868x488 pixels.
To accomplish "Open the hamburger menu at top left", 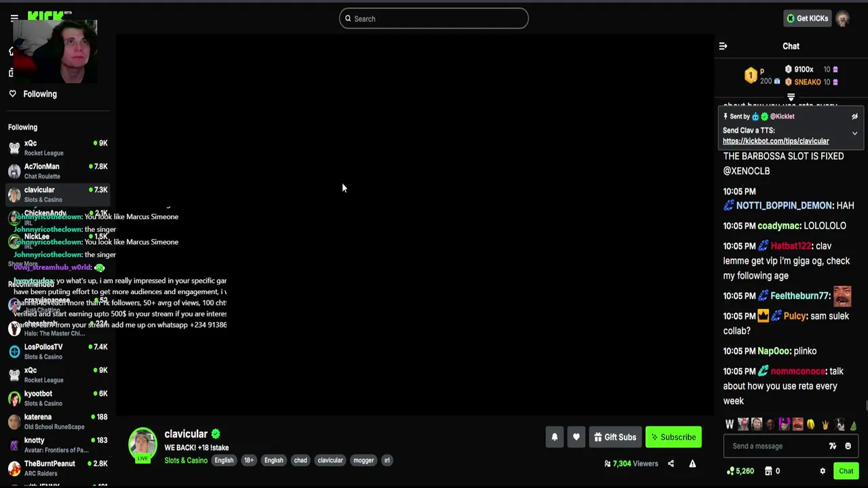I will tap(14, 18).
